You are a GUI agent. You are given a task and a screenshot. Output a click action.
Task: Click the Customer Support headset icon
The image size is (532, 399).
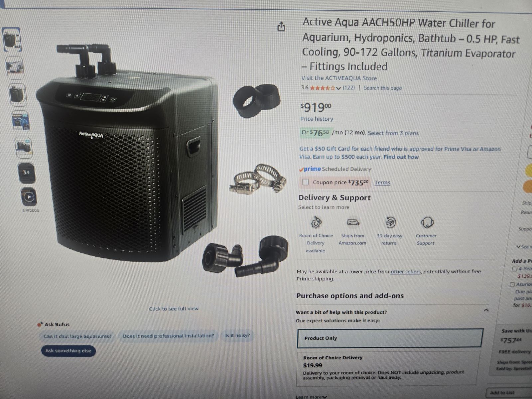coord(427,222)
